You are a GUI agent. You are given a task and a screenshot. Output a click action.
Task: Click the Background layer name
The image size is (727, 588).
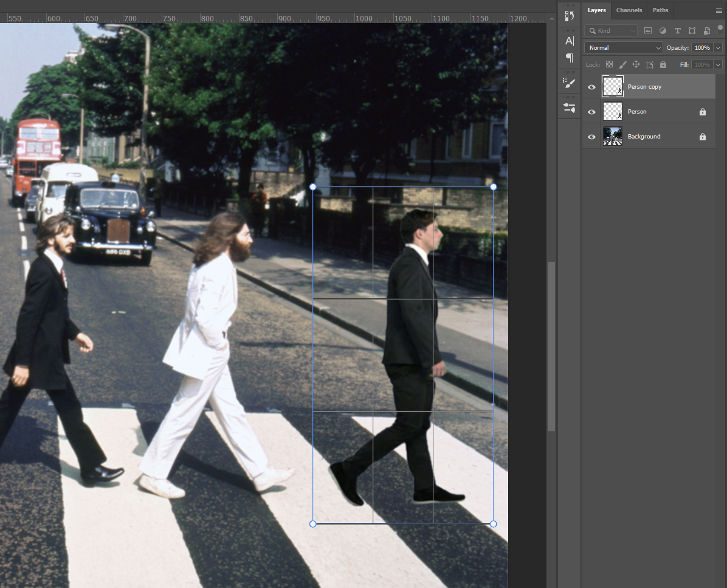(644, 137)
